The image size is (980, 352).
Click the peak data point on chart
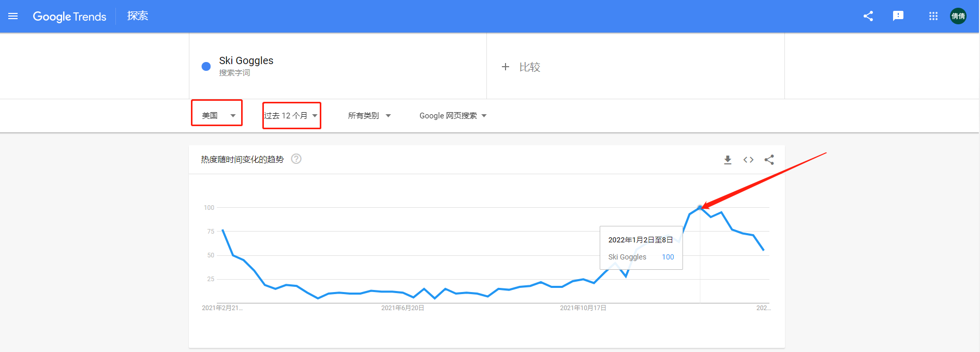click(700, 207)
